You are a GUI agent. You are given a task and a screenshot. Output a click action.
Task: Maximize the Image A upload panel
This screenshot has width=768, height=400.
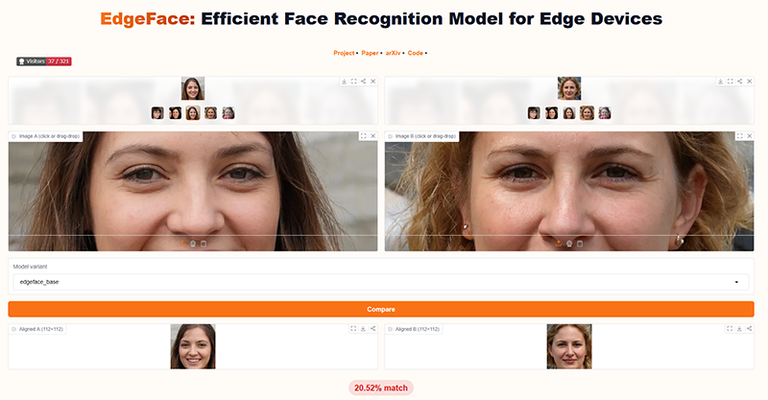pos(363,136)
